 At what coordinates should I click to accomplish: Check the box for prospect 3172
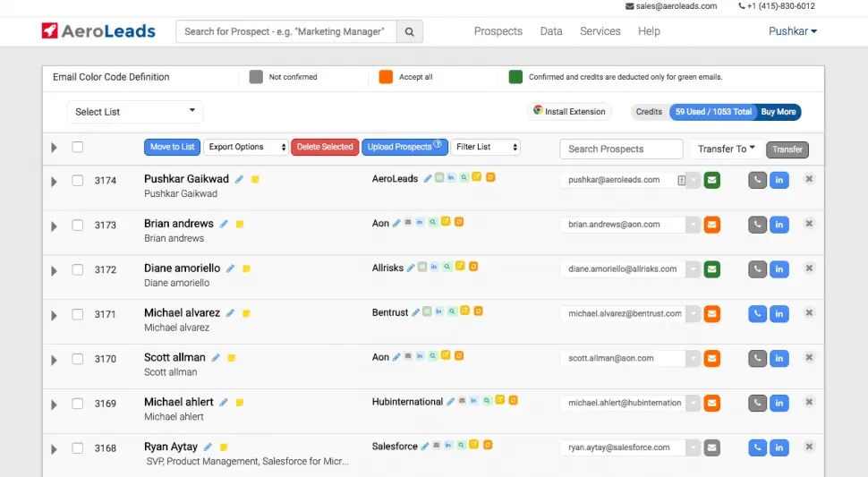pos(78,269)
